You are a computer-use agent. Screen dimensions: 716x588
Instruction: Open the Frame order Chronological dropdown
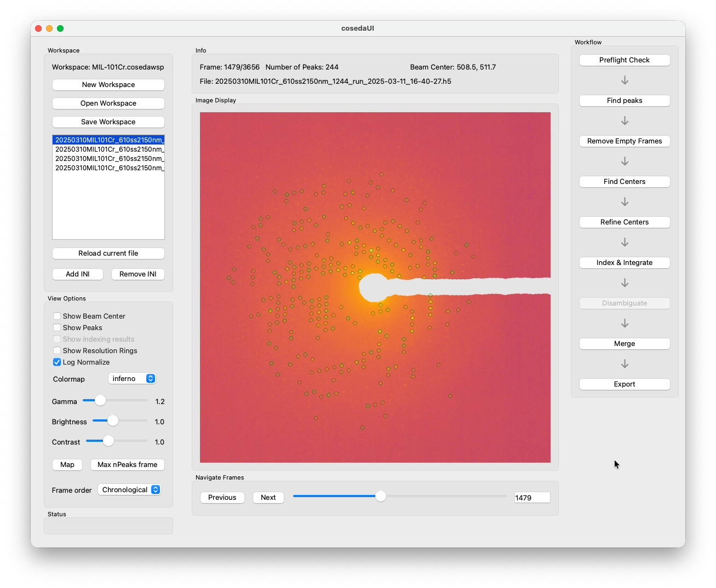click(129, 489)
